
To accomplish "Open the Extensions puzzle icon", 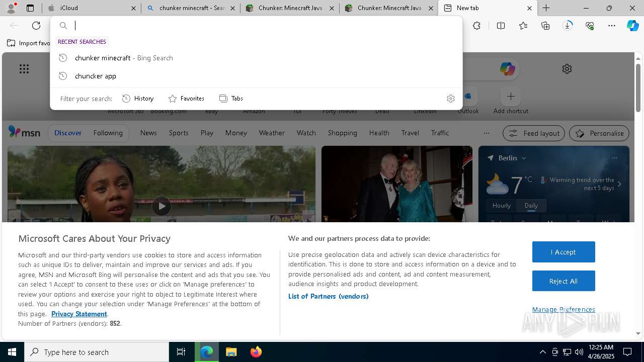I will 476,26.
